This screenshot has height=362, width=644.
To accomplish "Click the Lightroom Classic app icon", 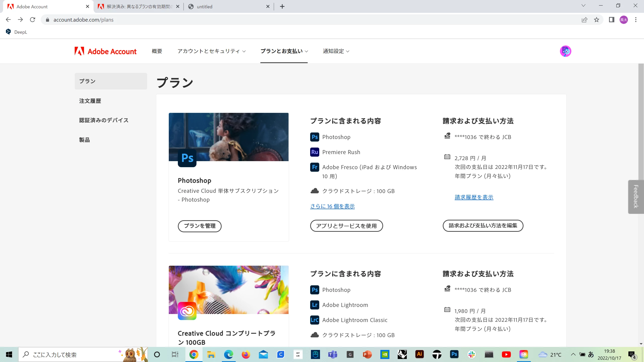I will [x=314, y=320].
